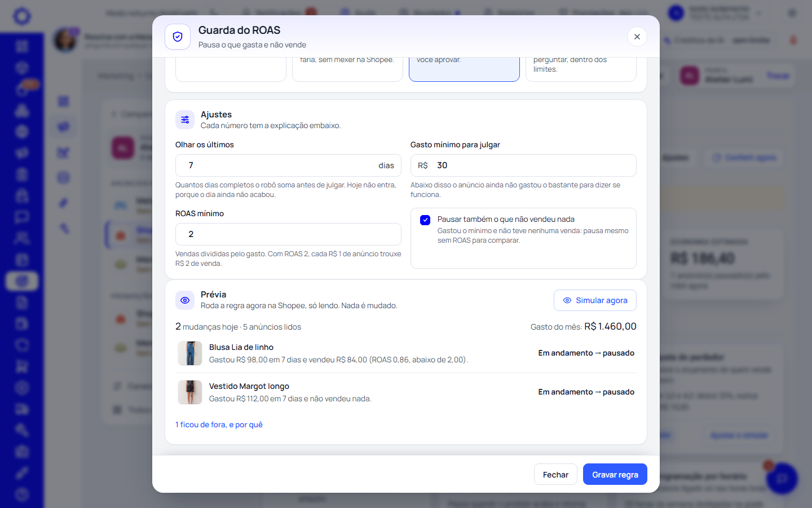Click the 'Vestido Margot longo' product name
The height and width of the screenshot is (508, 812).
(x=249, y=386)
